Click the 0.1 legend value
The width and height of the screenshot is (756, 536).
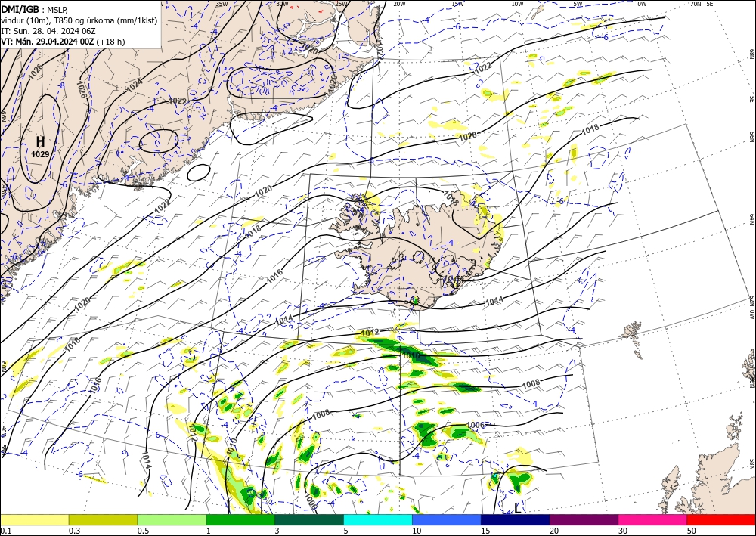pos(5,530)
